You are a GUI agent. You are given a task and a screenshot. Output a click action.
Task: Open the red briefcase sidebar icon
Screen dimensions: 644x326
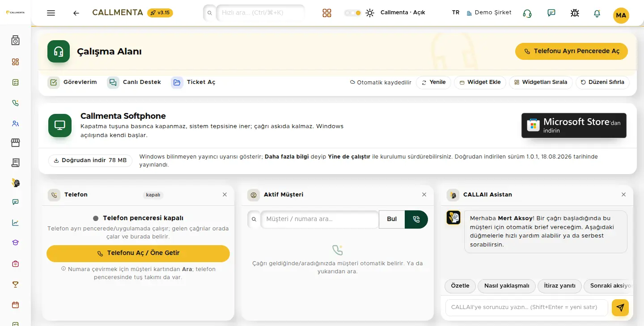(16, 263)
